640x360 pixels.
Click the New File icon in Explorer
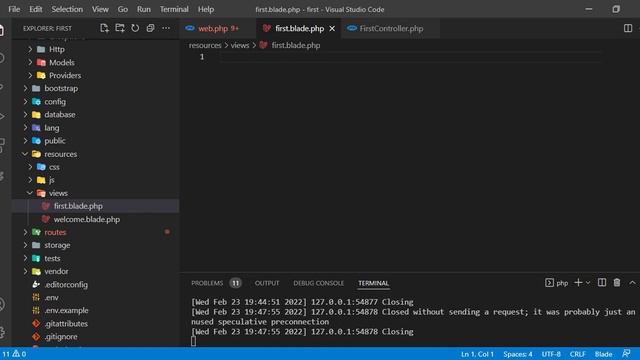click(x=104, y=28)
